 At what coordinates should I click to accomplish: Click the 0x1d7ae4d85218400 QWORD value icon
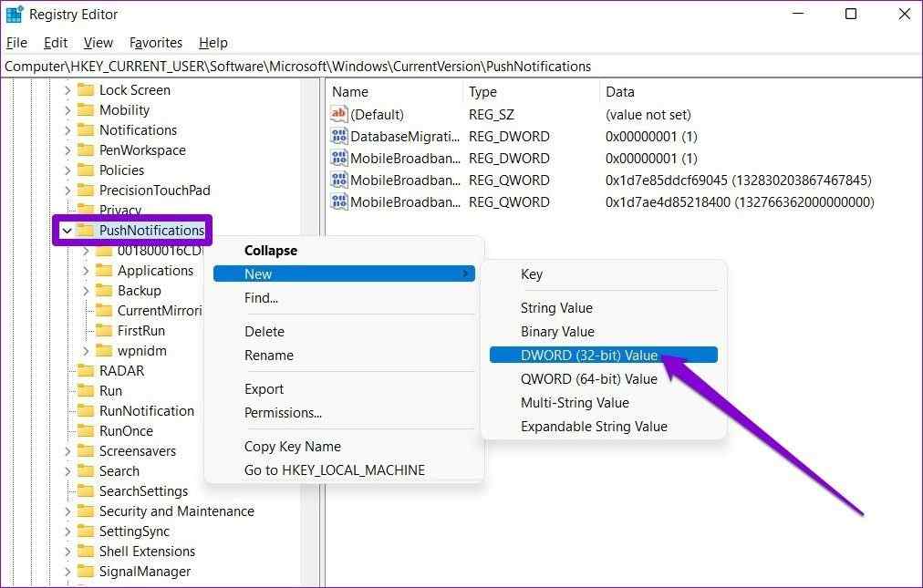[339, 201]
